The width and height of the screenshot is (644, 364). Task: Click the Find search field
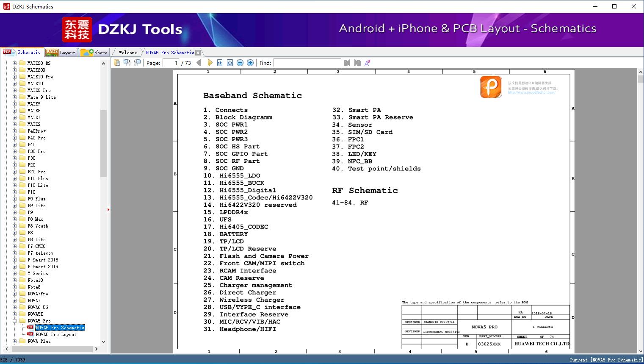tap(307, 63)
